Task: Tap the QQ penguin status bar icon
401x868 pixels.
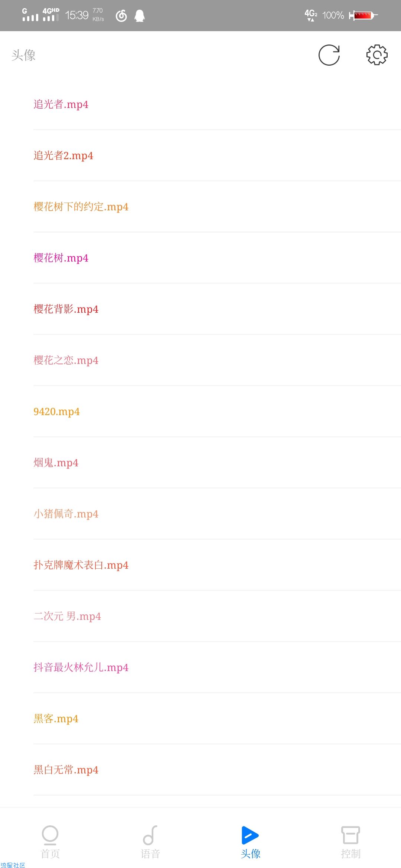Action: pyautogui.click(x=140, y=16)
